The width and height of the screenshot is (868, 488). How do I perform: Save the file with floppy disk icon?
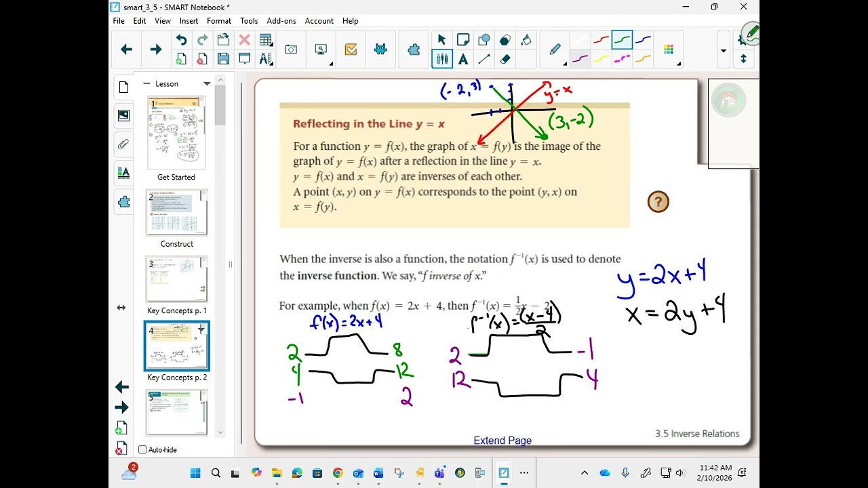[x=223, y=59]
